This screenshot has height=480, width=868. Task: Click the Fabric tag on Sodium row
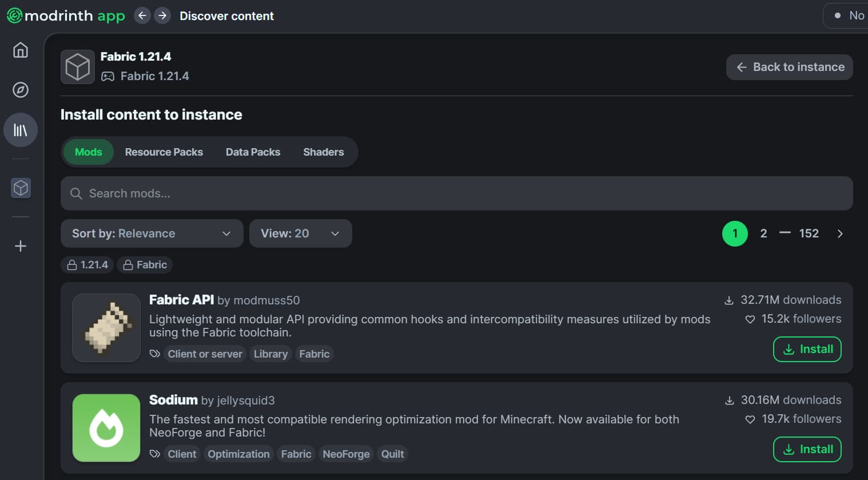296,454
